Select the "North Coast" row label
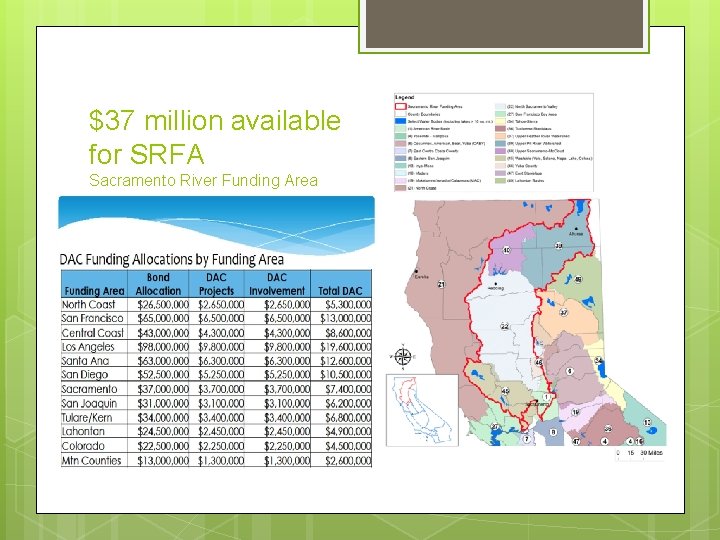The height and width of the screenshot is (540, 720). click(88, 304)
